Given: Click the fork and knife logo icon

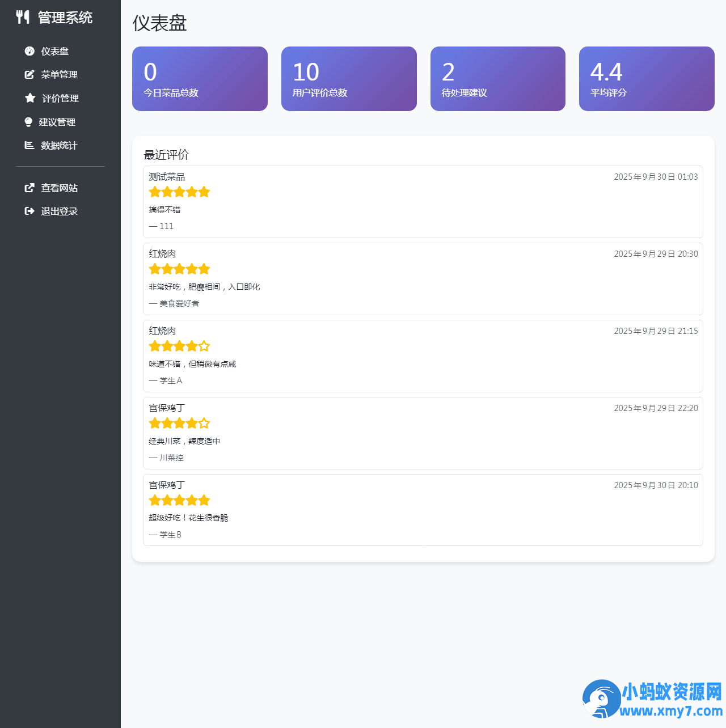Looking at the screenshot, I should 23,18.
